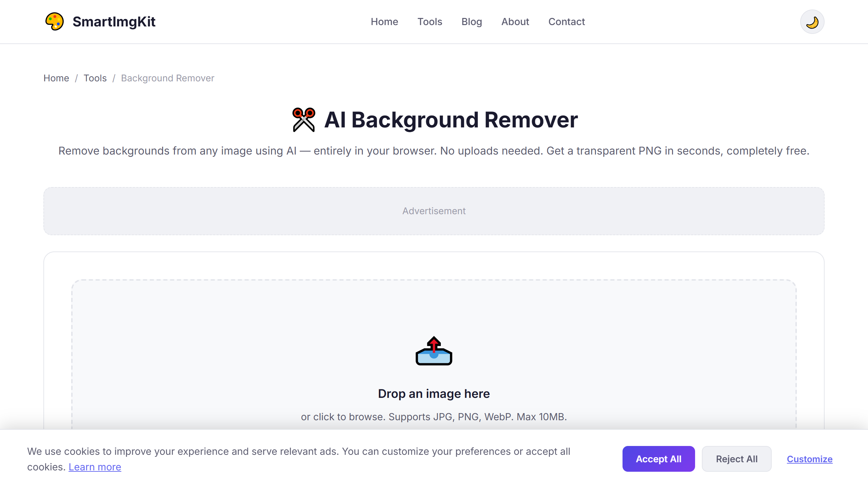Open the Tools navigation menu item
868x488 pixels.
pyautogui.click(x=430, y=22)
